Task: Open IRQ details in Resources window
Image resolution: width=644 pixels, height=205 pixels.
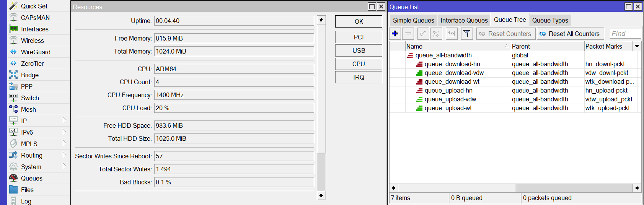Action: point(359,77)
